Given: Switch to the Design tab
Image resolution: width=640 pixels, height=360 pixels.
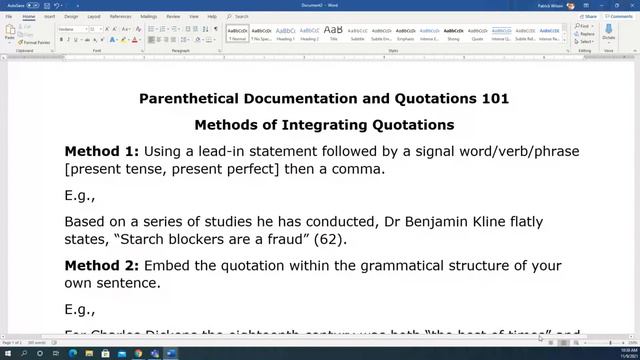Looking at the screenshot, I should click(71, 17).
